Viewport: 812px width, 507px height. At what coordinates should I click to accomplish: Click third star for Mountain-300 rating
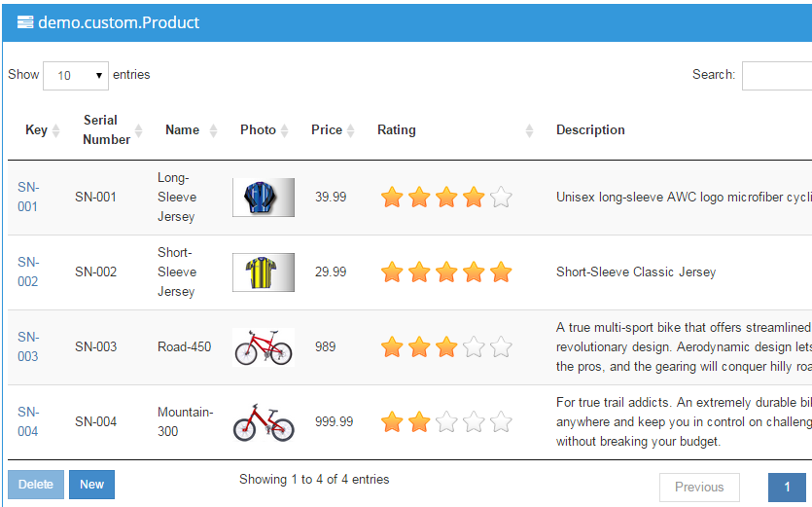click(446, 422)
